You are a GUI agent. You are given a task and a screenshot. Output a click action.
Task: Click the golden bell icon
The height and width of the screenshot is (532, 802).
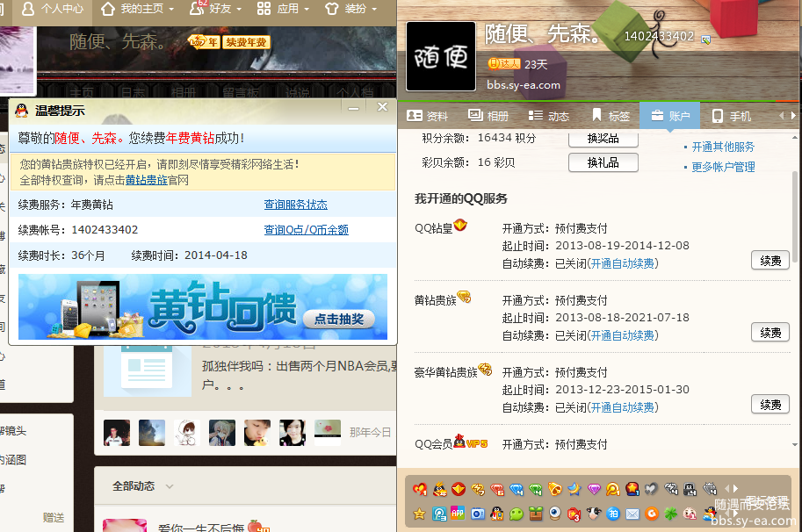point(554,489)
